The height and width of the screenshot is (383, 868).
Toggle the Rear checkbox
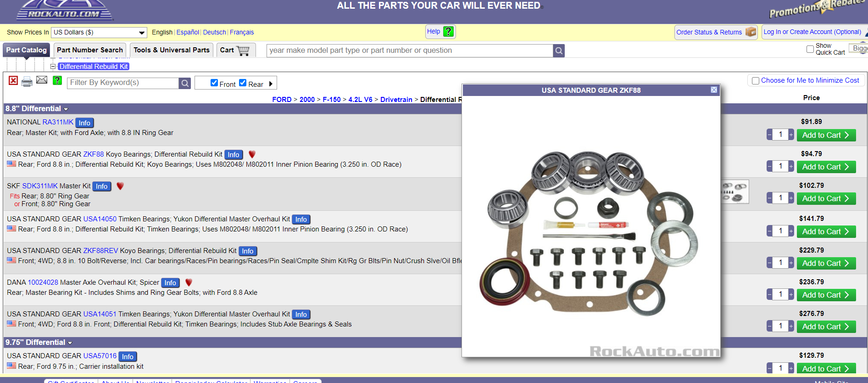click(x=243, y=83)
